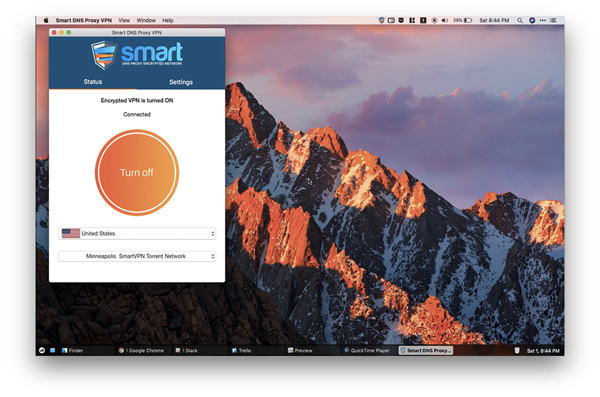
Task: Open the Window menu
Action: coord(146,20)
